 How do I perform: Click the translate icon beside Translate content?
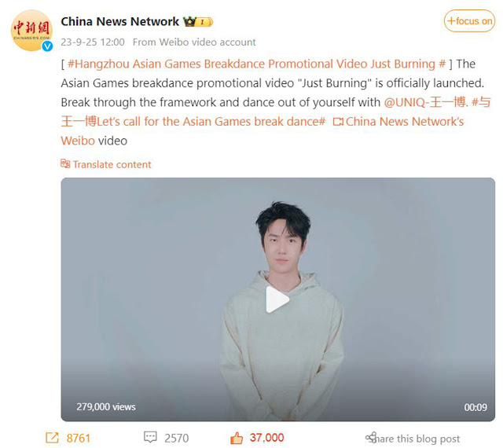[65, 163]
